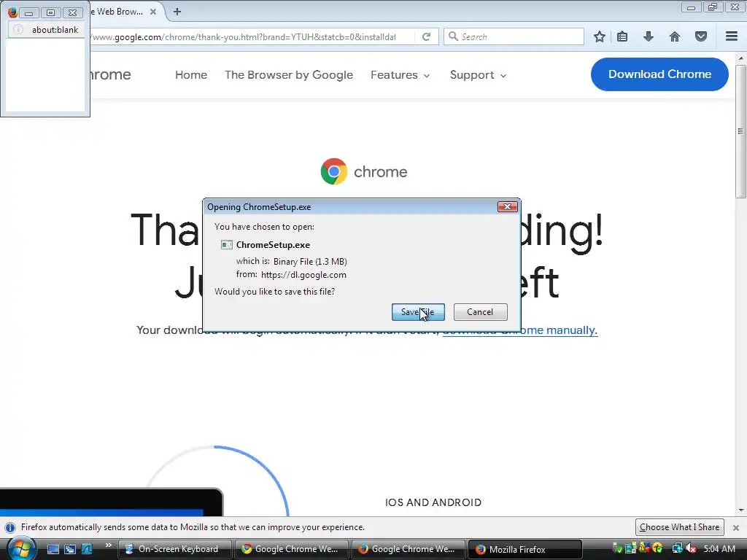This screenshot has width=747, height=560.
Task: Click the muted volume tray icon
Action: point(692,548)
